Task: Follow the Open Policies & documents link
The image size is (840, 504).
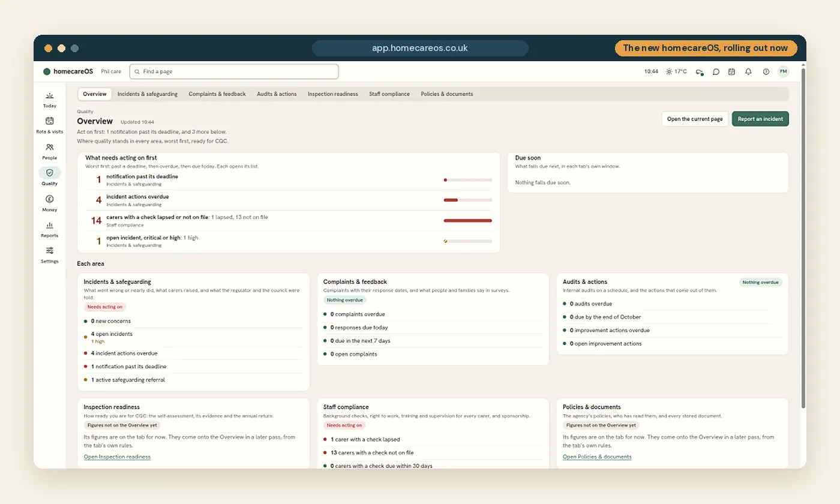Action: pyautogui.click(x=597, y=457)
